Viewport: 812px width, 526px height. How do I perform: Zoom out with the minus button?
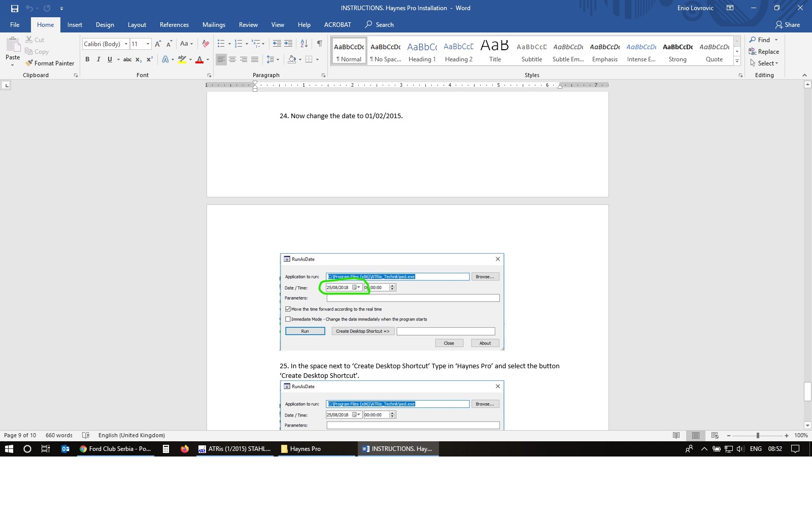[x=729, y=436]
